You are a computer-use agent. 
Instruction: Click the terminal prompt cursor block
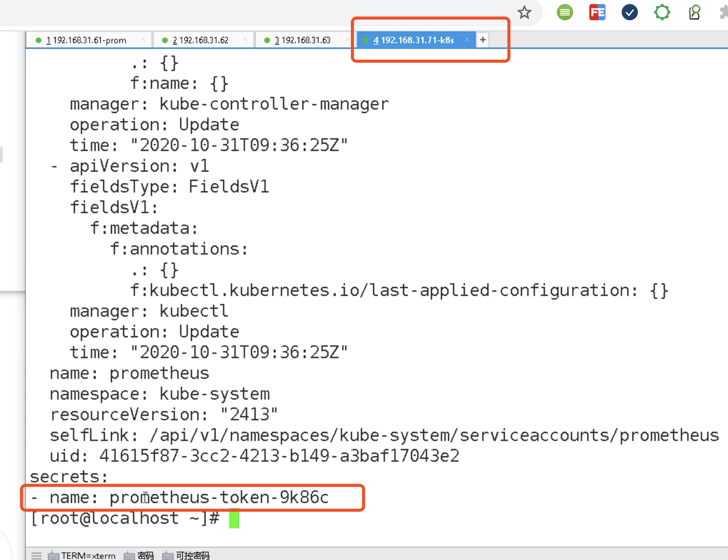point(234,519)
